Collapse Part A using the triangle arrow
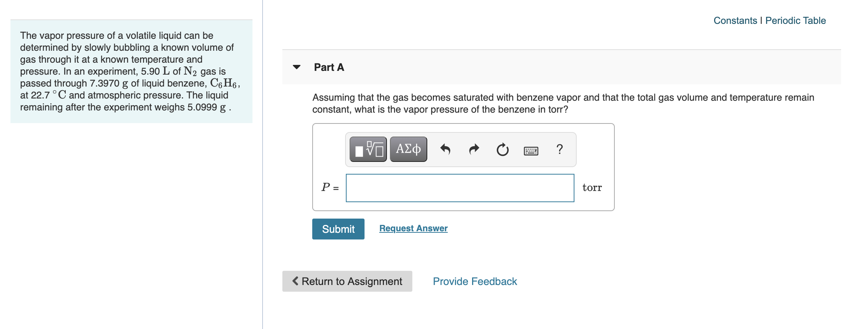Viewport: 868px width, 329px height. (297, 67)
